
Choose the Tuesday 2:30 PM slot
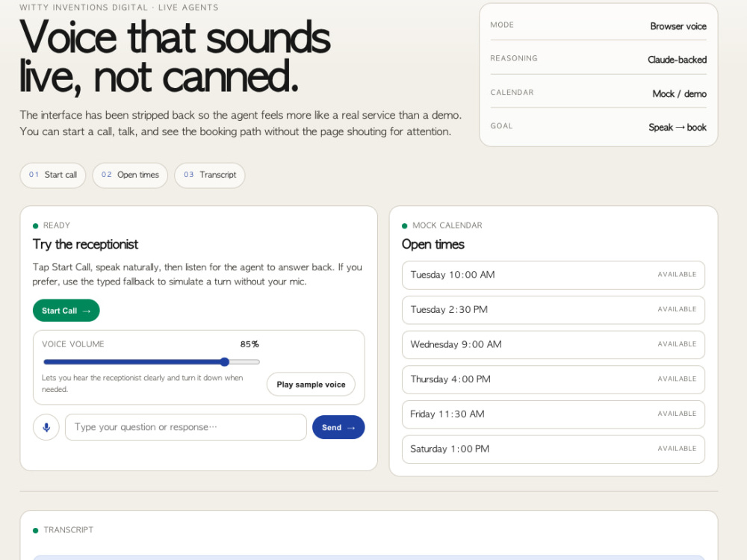(x=553, y=310)
